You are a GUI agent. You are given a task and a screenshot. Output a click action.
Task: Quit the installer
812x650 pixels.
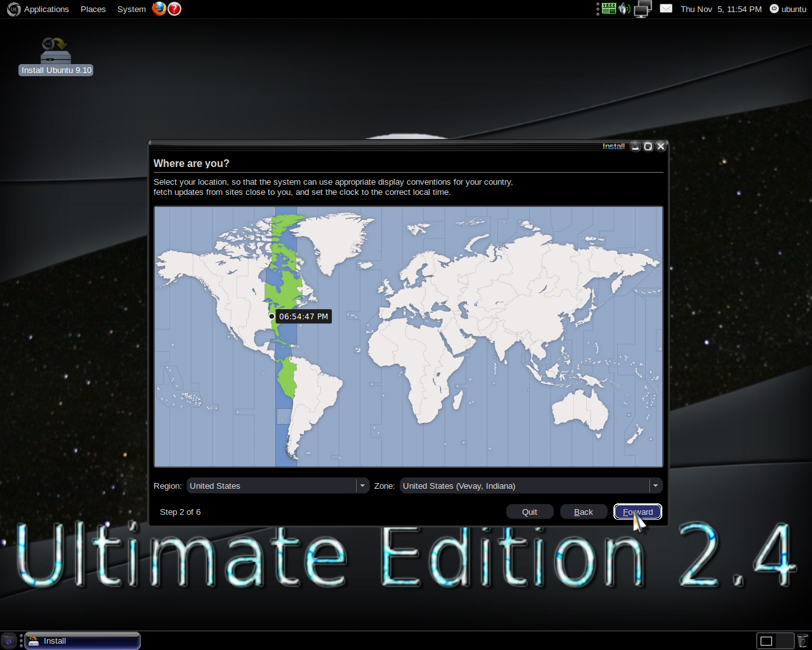[x=530, y=512]
